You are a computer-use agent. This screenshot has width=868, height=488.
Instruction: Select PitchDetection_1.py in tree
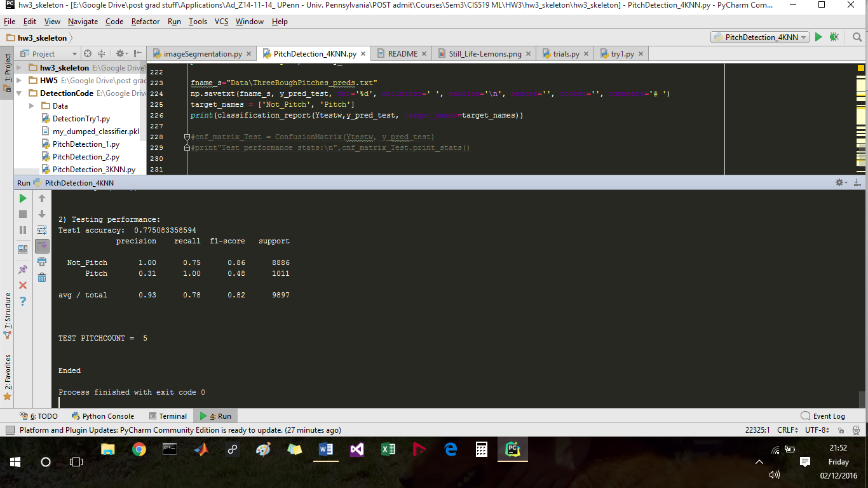[86, 144]
